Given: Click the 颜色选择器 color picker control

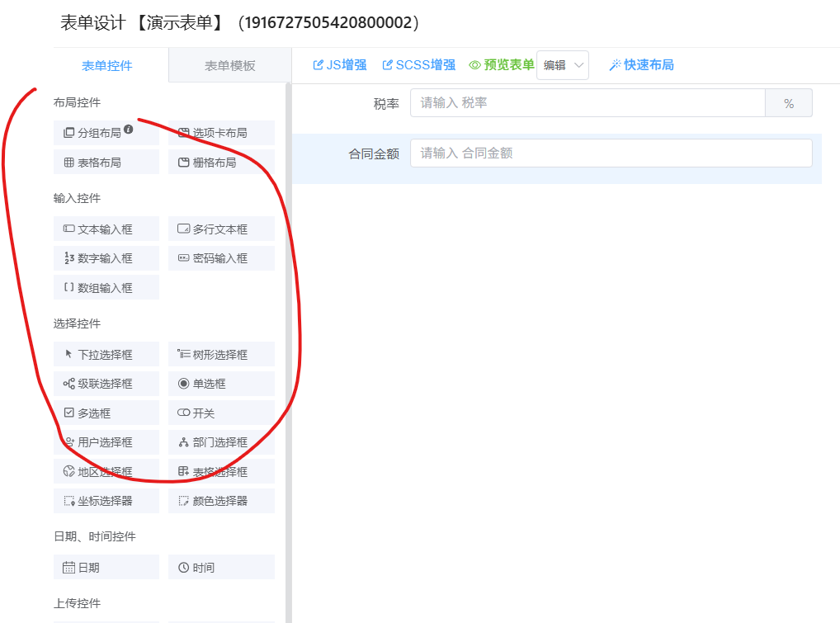Looking at the screenshot, I should click(x=220, y=501).
